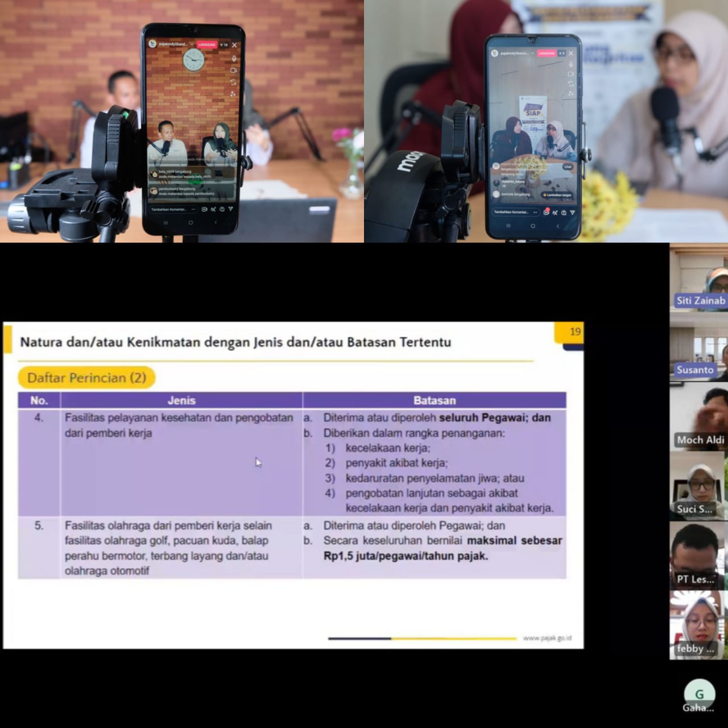Tap 'Lihat' button on right phone
This screenshot has width=728, height=728.
click(x=567, y=167)
